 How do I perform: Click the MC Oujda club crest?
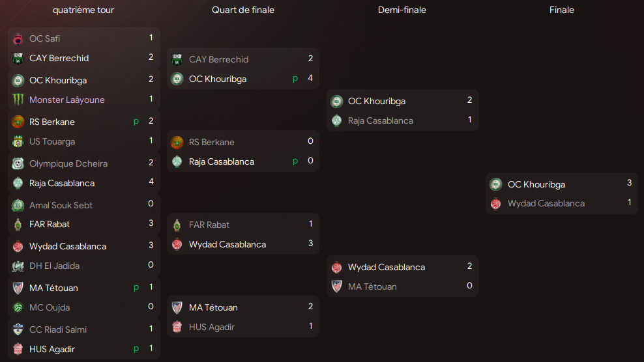pyautogui.click(x=18, y=307)
